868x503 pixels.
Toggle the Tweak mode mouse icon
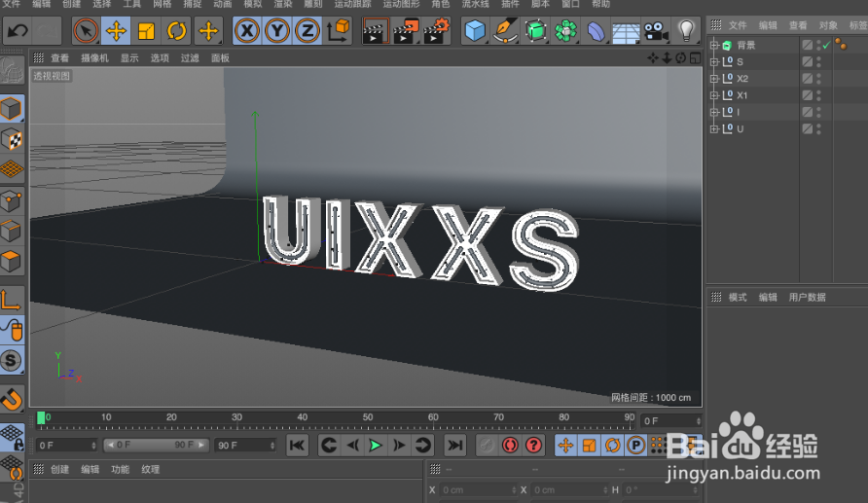[x=12, y=330]
